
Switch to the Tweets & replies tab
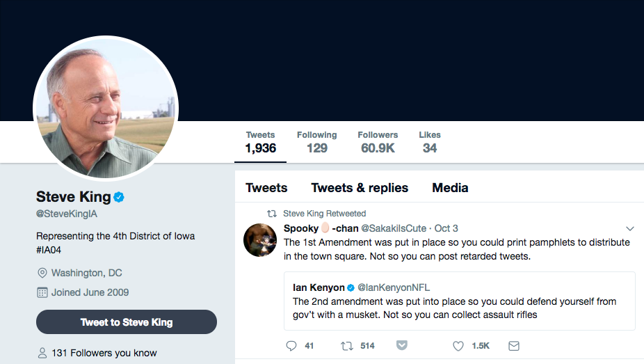pos(360,188)
